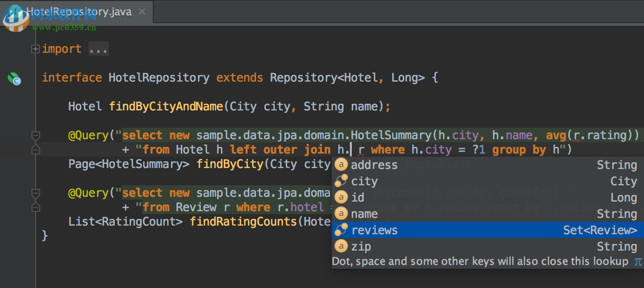Click the 'a' icon beside zip suggestion
Screen dimensions: 644x288
click(x=341, y=246)
